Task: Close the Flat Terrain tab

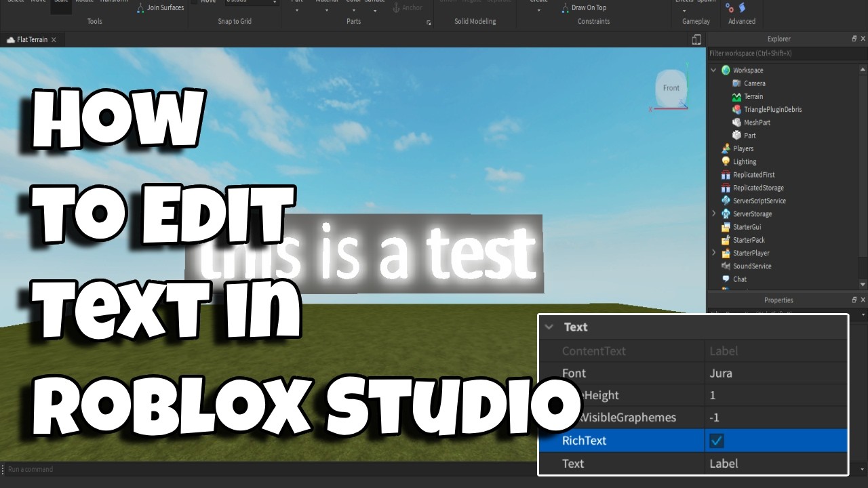Action: [54, 40]
